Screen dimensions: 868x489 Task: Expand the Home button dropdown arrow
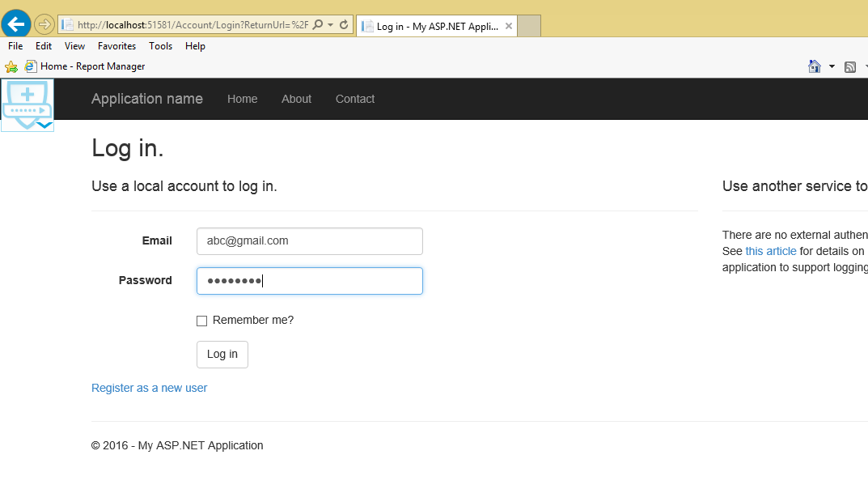click(832, 67)
